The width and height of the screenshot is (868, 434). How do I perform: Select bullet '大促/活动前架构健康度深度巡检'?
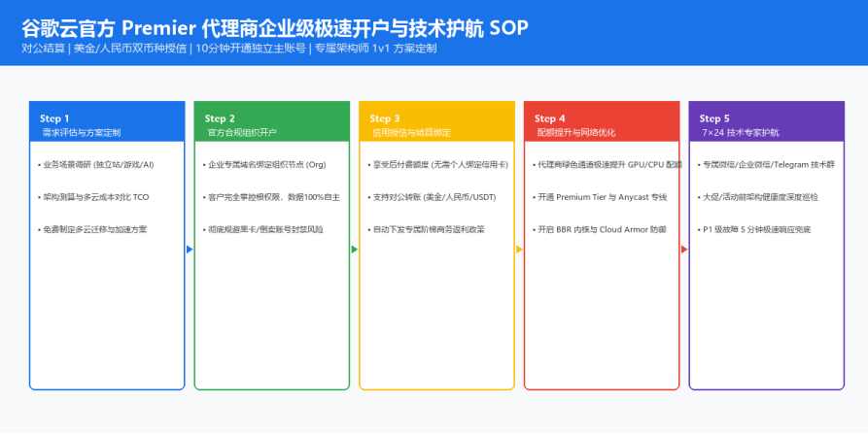click(758, 197)
